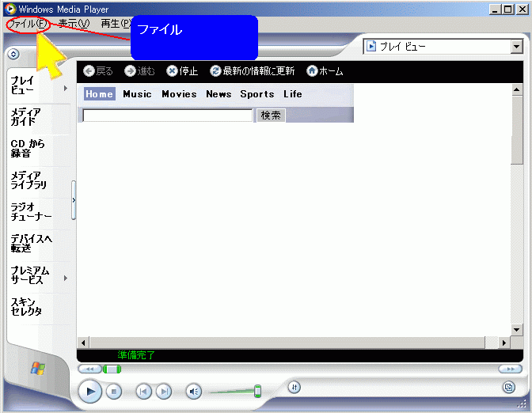Mute the sound with speaker icon
Image resolution: width=532 pixels, height=413 pixels.
[194, 392]
